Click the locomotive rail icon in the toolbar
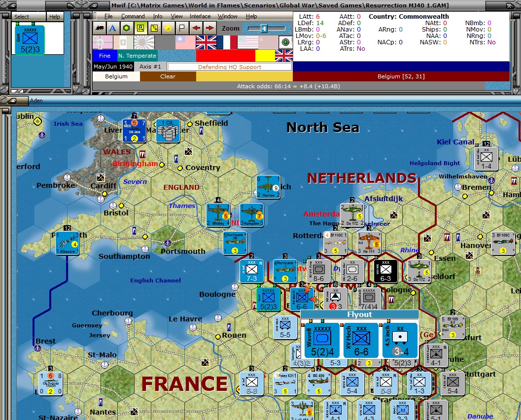This screenshot has width=521, height=420. coord(99,28)
